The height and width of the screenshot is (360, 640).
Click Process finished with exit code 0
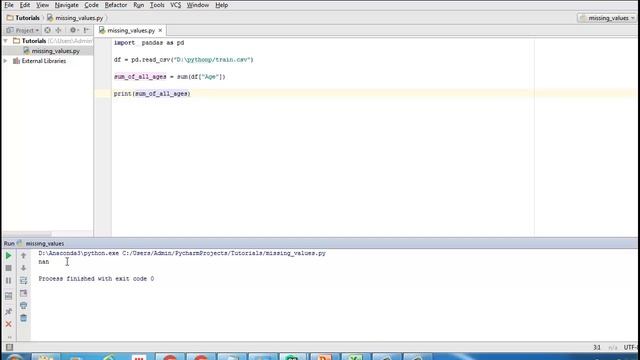96,279
